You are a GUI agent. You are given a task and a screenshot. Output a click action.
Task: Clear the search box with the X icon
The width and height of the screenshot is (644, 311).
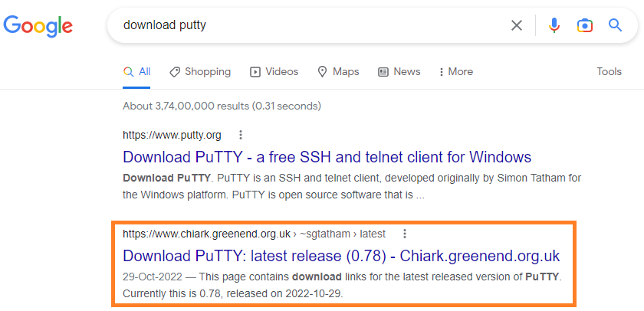pos(516,25)
